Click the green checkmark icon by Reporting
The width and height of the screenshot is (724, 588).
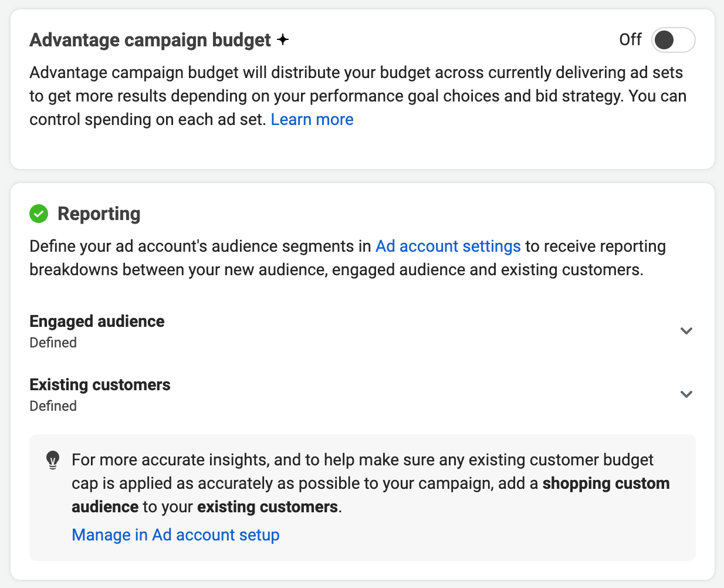pos(39,214)
